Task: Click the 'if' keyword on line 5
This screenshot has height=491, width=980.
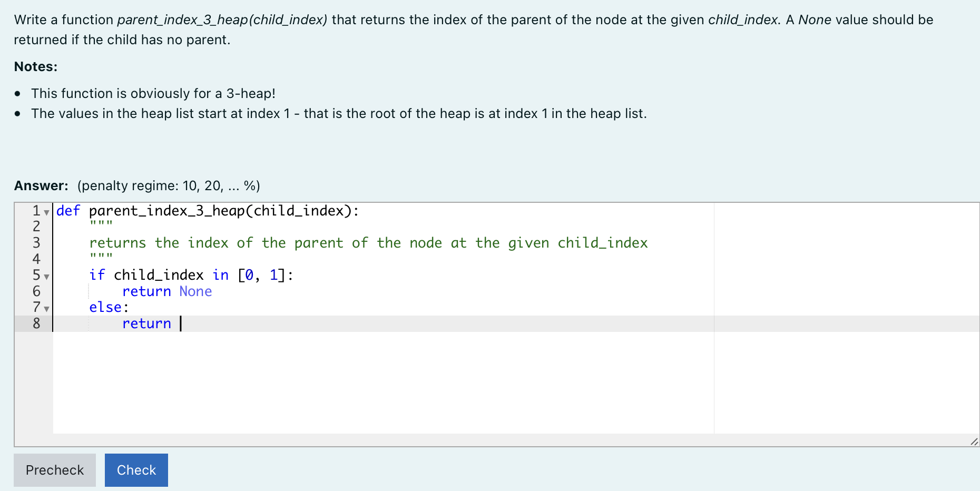Action: (x=97, y=274)
